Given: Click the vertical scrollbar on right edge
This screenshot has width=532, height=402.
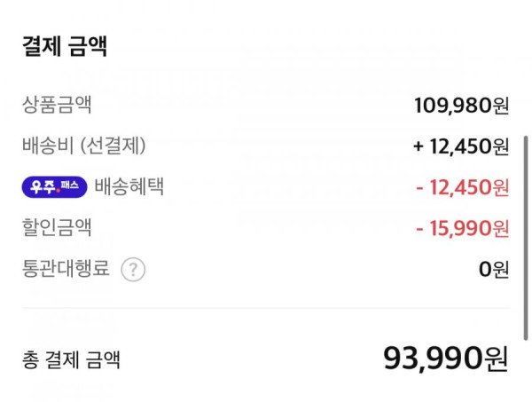Looking at the screenshot, I should click(526, 238).
